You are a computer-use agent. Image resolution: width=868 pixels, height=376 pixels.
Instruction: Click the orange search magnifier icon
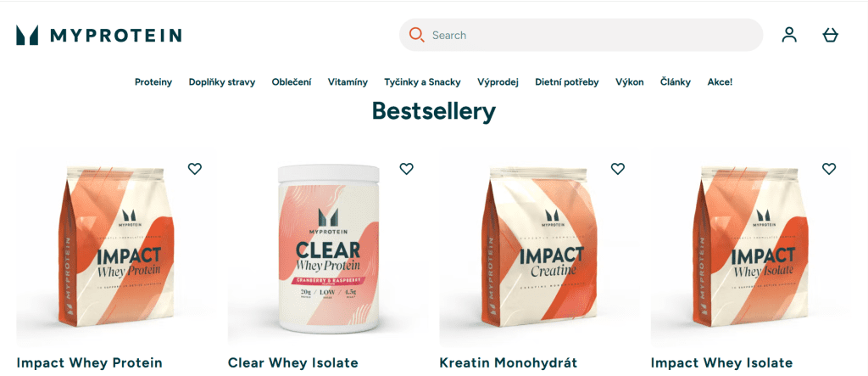416,35
